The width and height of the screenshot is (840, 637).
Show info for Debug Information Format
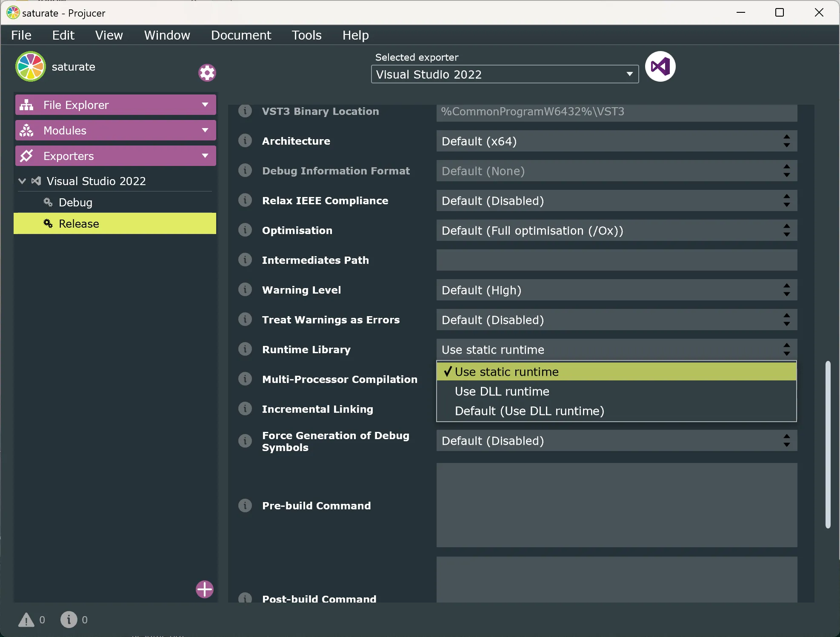(x=245, y=170)
